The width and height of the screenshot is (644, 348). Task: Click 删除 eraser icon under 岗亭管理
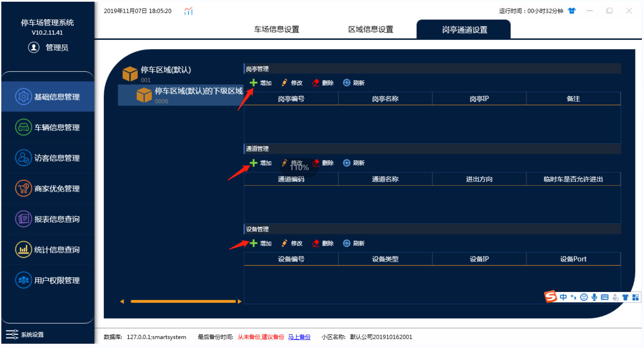click(x=316, y=83)
